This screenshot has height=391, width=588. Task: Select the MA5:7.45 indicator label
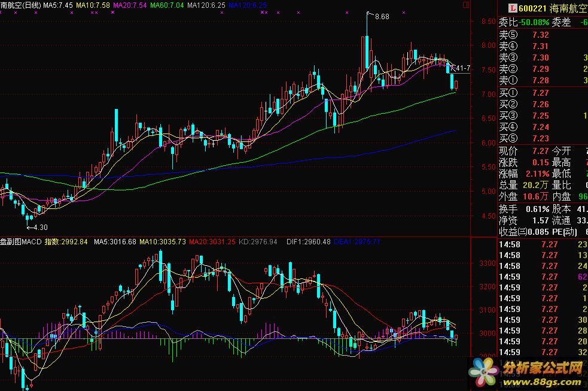coord(58,5)
